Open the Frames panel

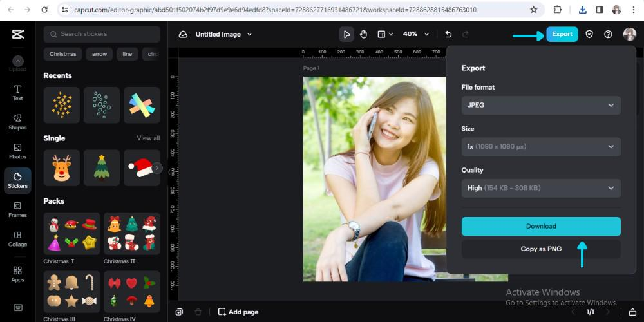pos(17,210)
